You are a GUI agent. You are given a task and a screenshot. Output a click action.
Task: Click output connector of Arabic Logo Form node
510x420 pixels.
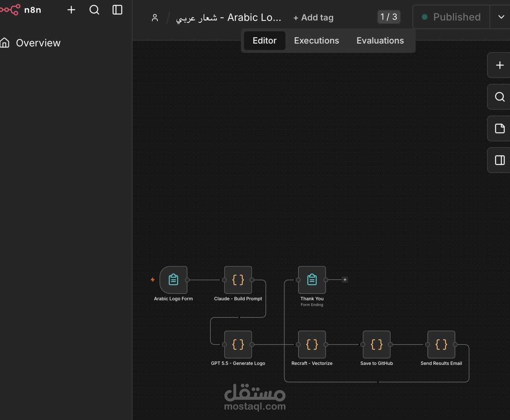coord(187,280)
